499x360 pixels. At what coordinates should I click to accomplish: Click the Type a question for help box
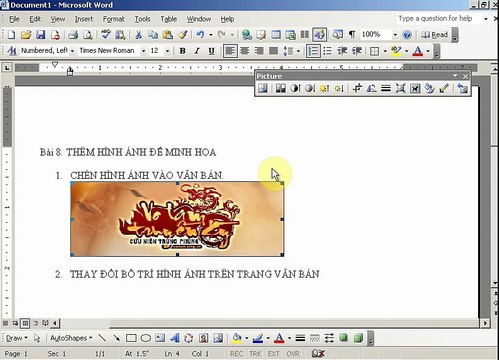pos(439,19)
